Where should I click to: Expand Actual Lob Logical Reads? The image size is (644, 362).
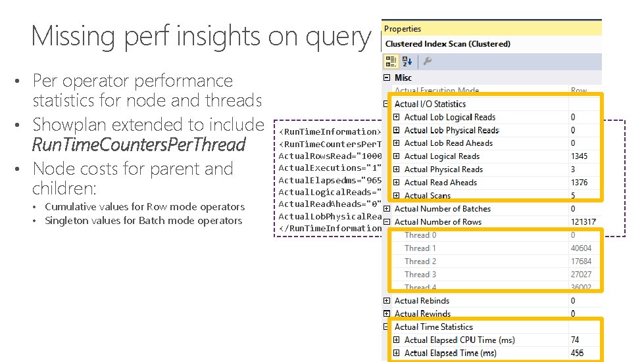coord(397,117)
